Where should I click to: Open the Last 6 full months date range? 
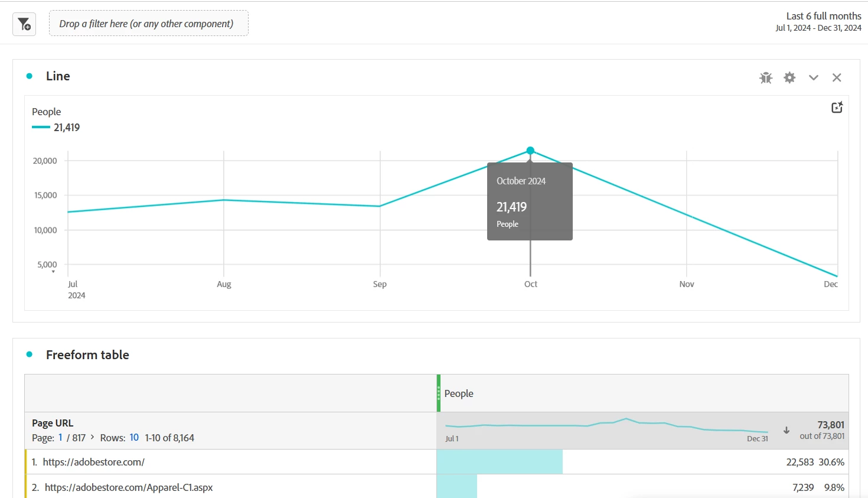[818, 21]
